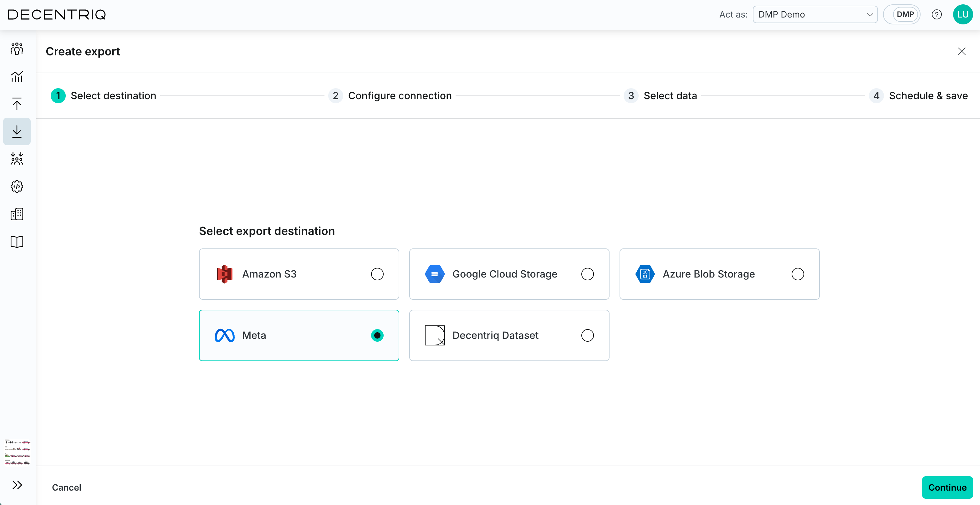The width and height of the screenshot is (980, 505).
Task: Click the Decentriq logo
Action: pyautogui.click(x=57, y=14)
